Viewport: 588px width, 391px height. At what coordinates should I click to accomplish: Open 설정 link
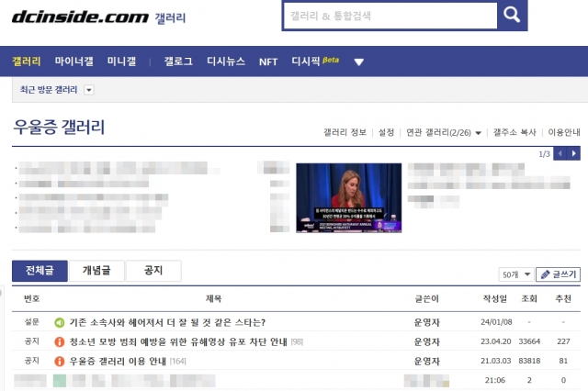pos(386,132)
